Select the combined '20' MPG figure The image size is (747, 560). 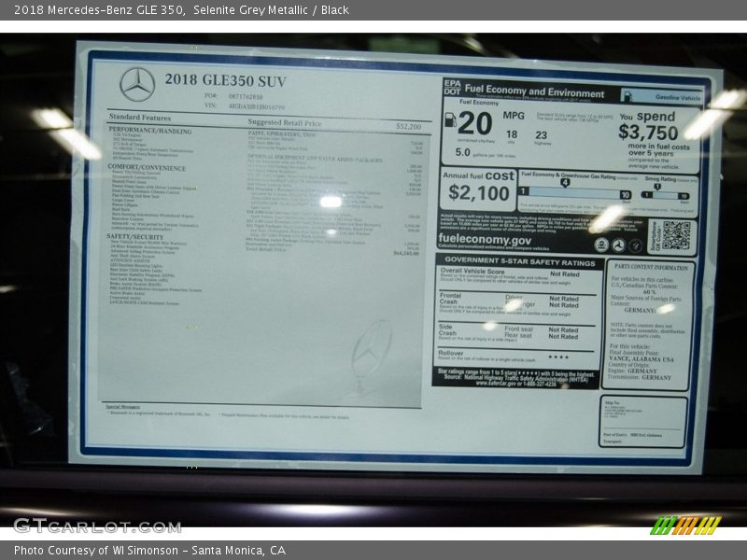click(x=475, y=124)
